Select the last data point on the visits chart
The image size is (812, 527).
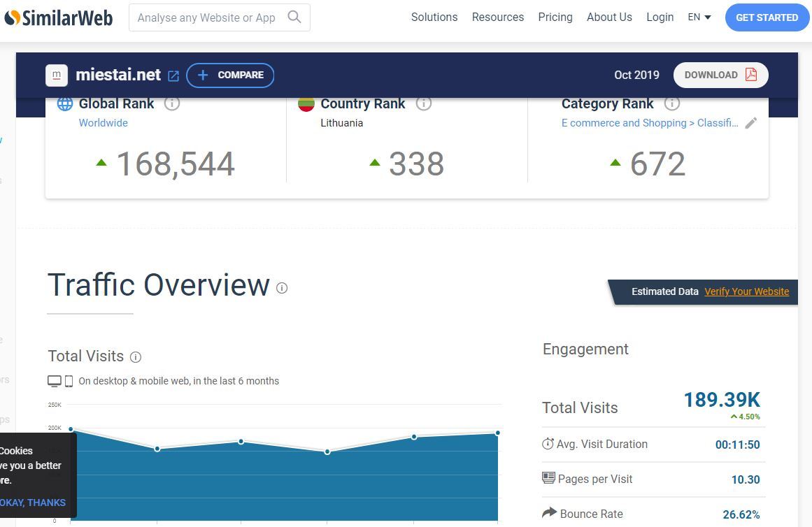[498, 433]
